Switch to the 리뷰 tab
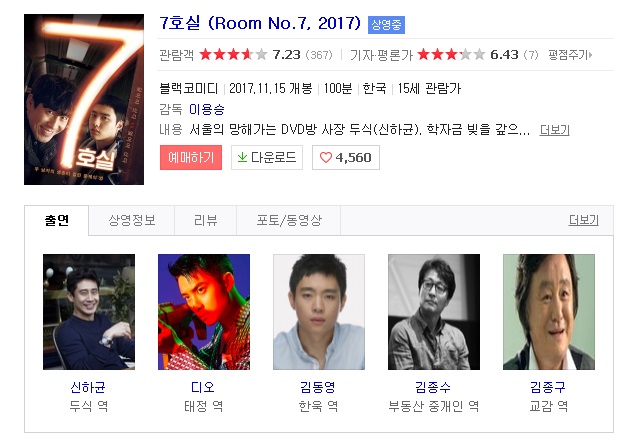The width and height of the screenshot is (634, 443). (x=205, y=220)
